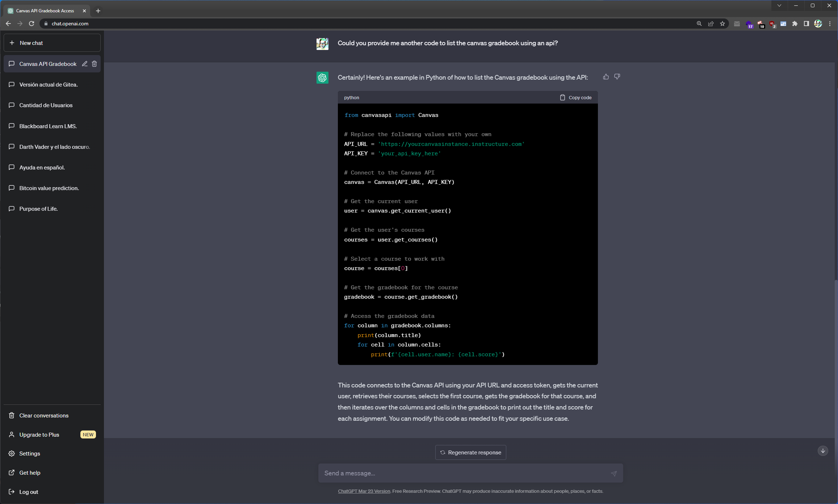This screenshot has width=838, height=504.
Task: Select the Bitcoin value prediction chat
Action: (x=49, y=188)
